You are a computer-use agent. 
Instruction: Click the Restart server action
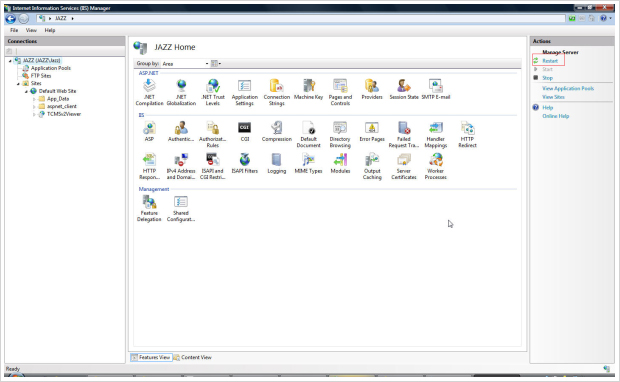550,61
